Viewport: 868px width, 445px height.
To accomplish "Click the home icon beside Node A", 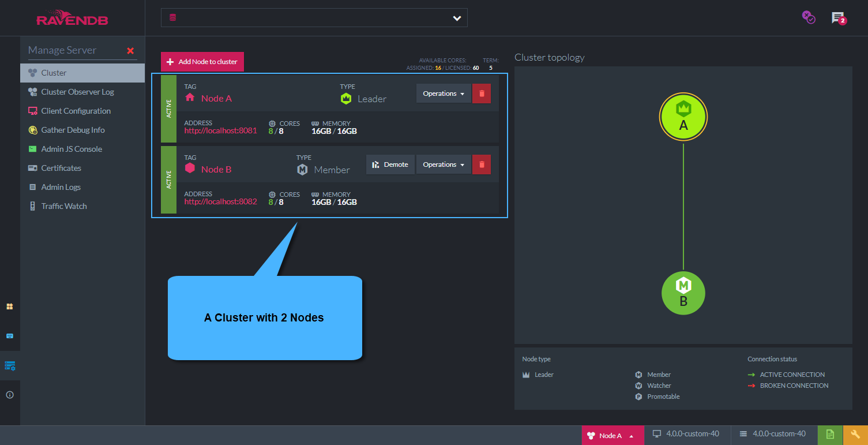I will [x=190, y=98].
